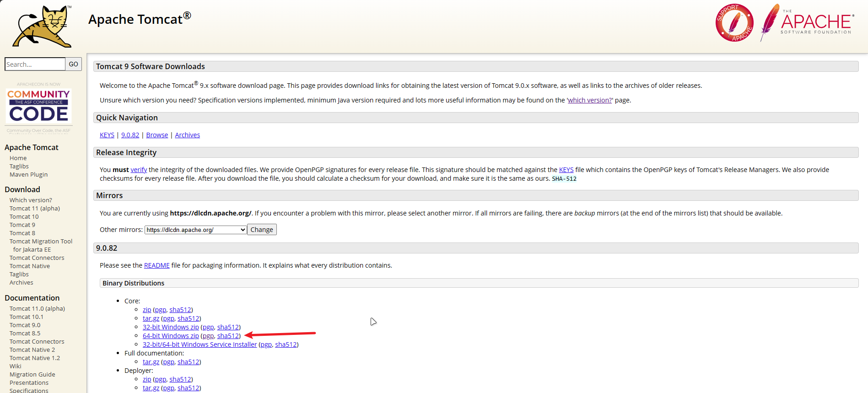Image resolution: width=868 pixels, height=393 pixels.
Task: Click the Change mirror button
Action: (x=262, y=230)
